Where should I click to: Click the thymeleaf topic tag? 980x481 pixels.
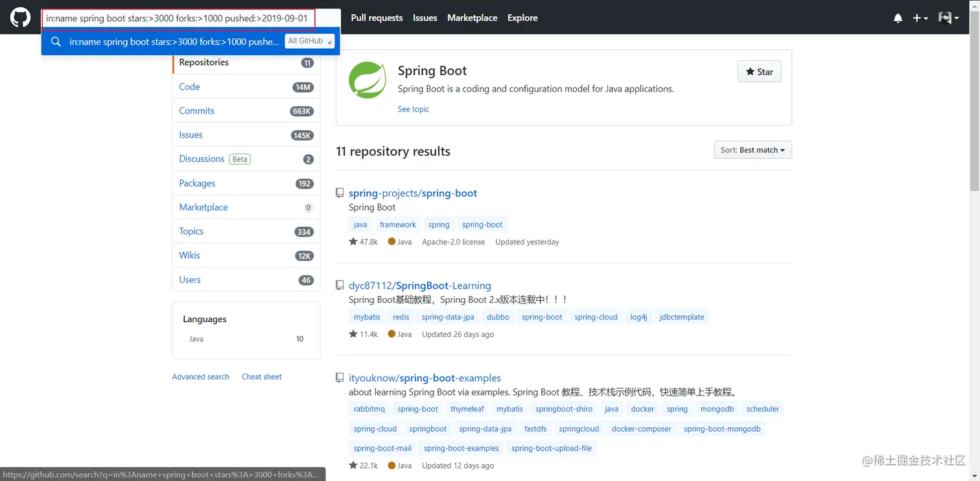[x=467, y=409]
